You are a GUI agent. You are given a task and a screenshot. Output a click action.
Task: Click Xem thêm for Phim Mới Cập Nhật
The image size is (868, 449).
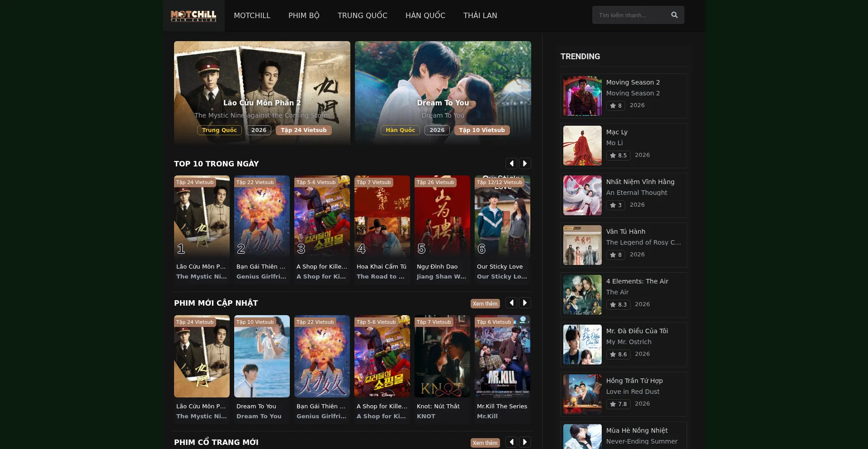coord(485,303)
